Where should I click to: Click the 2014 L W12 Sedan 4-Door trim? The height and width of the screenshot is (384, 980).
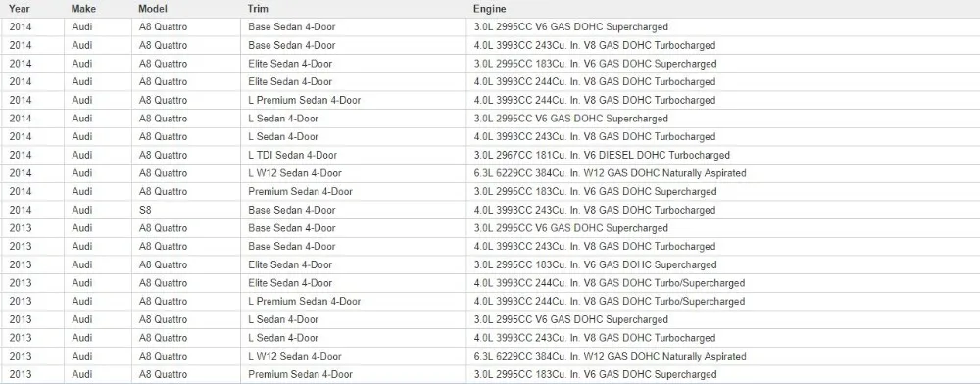pos(295,173)
